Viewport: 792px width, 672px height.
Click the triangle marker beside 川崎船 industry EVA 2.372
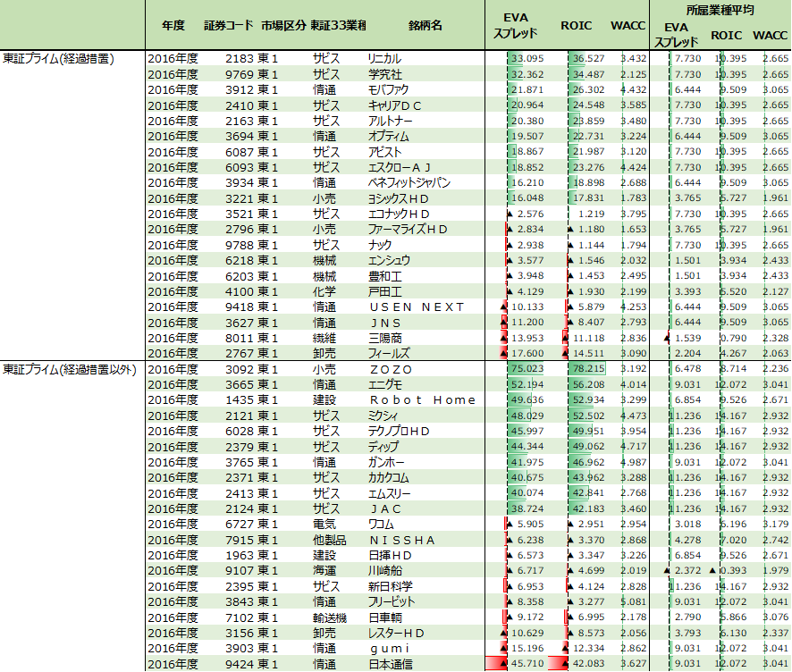point(666,570)
